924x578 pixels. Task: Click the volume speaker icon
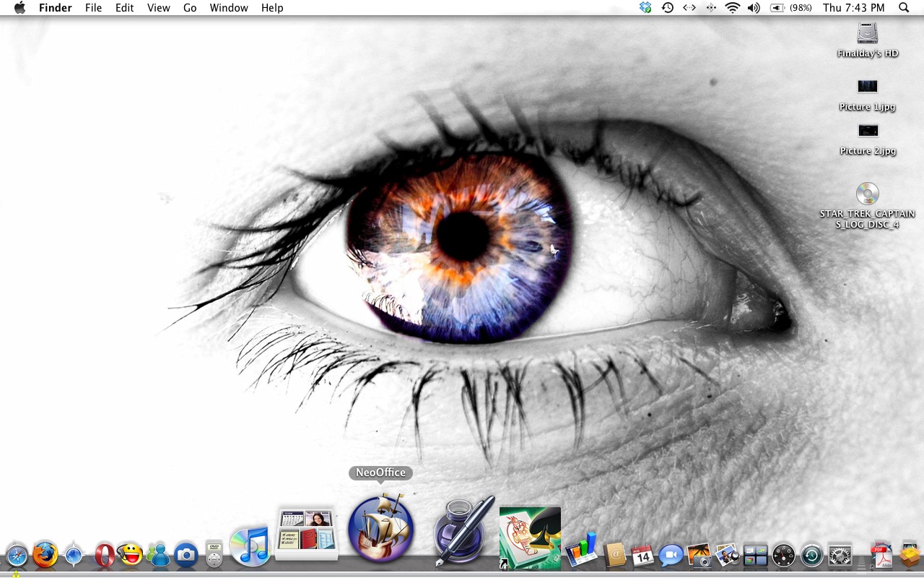click(x=754, y=8)
